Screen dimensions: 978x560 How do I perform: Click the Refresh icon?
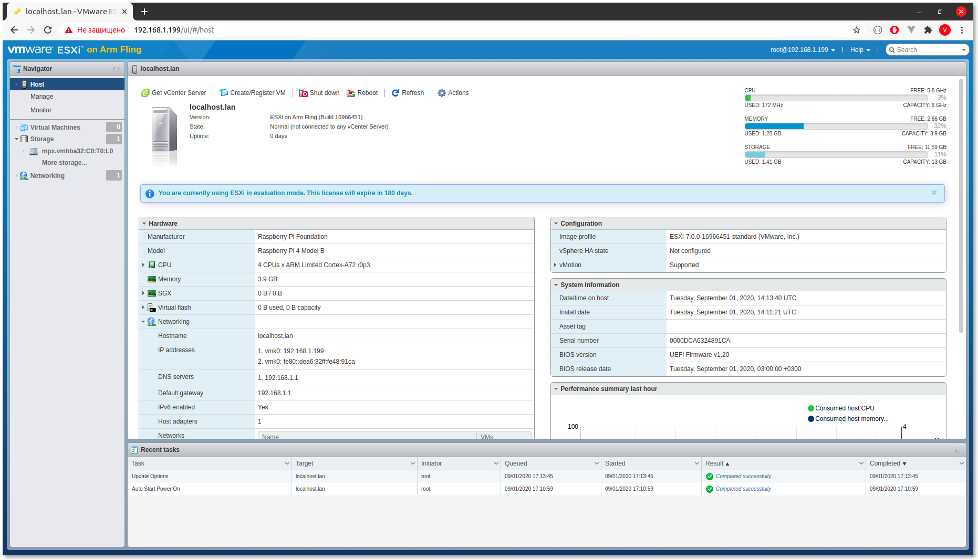396,93
